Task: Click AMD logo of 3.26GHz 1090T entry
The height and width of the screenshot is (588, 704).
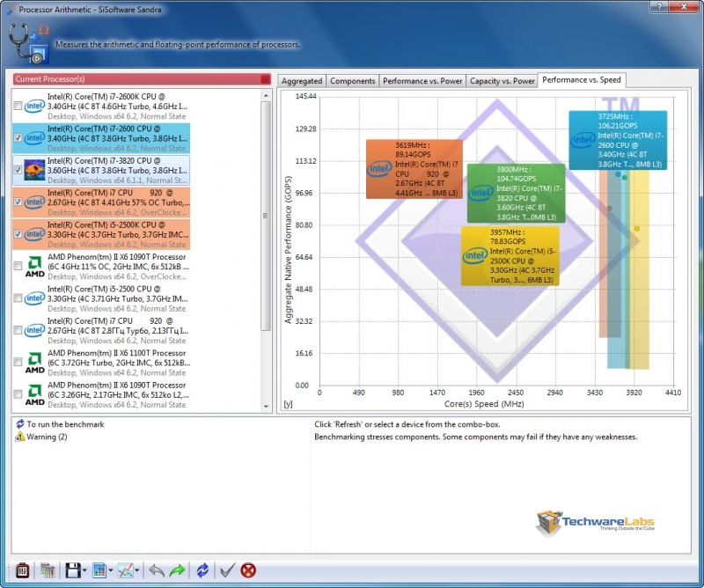Action: click(34, 395)
